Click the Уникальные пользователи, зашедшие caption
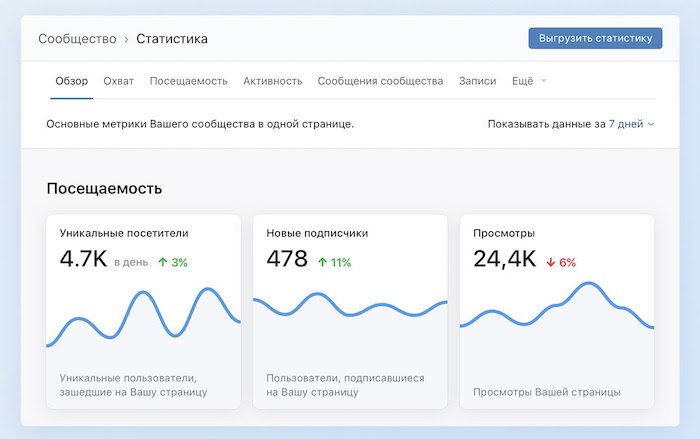The image size is (700, 439). point(133,385)
